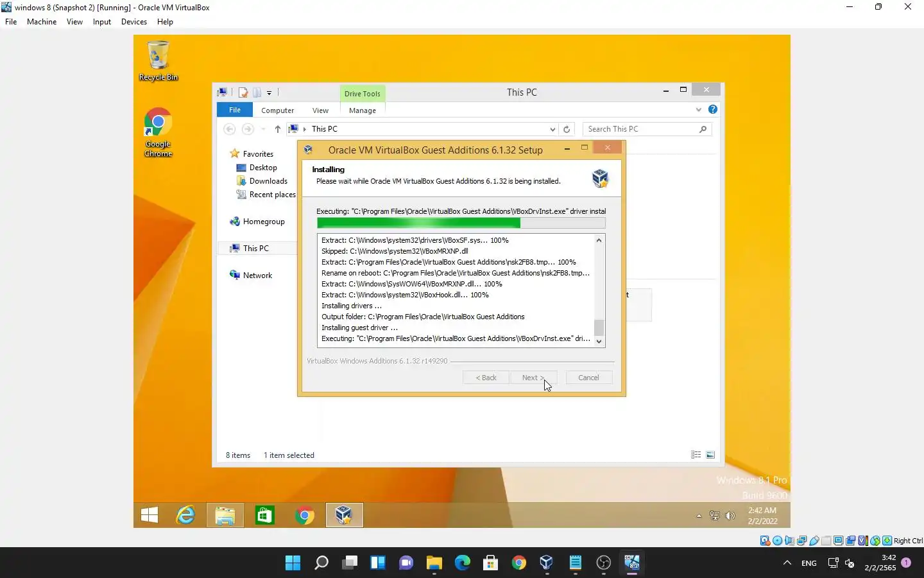Click the New folder icon in Explorer quick access toolbar
Viewport: 924px width, 578px height.
click(x=257, y=92)
